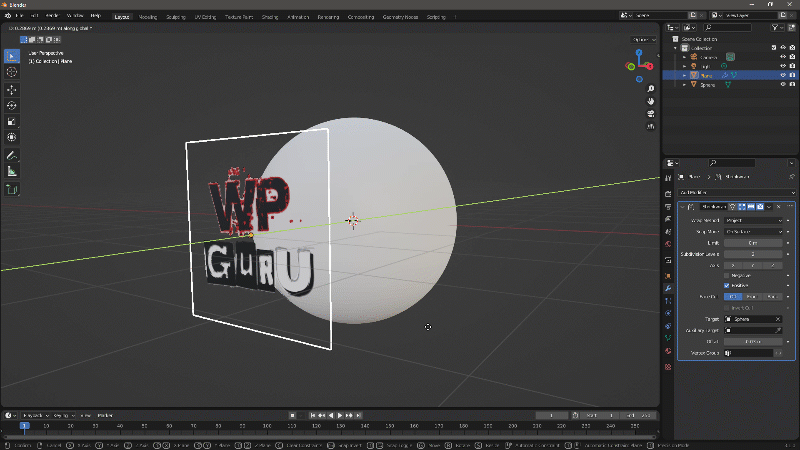
Task: Select the Cursor tool in the toolbar
Action: [12, 72]
